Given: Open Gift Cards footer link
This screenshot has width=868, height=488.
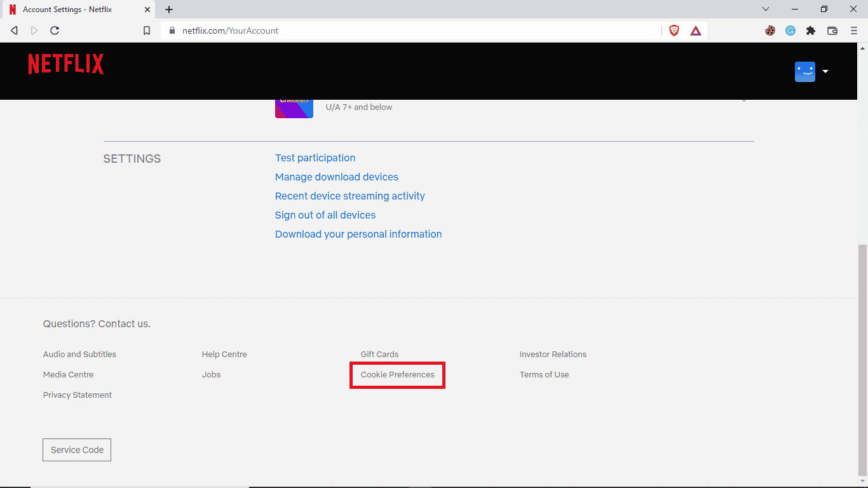Looking at the screenshot, I should (x=379, y=354).
